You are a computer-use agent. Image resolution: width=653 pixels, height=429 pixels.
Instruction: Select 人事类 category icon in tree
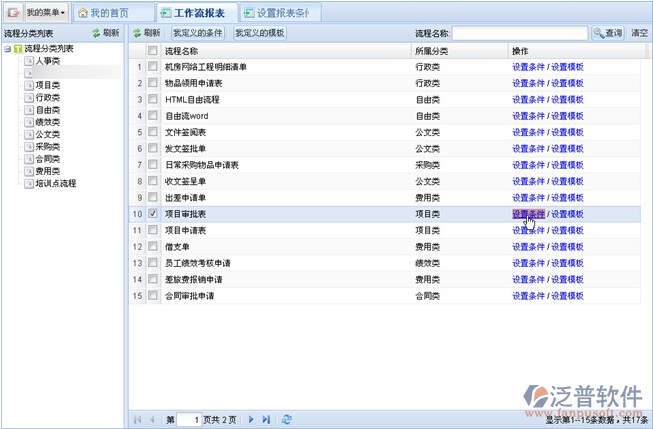[x=29, y=61]
